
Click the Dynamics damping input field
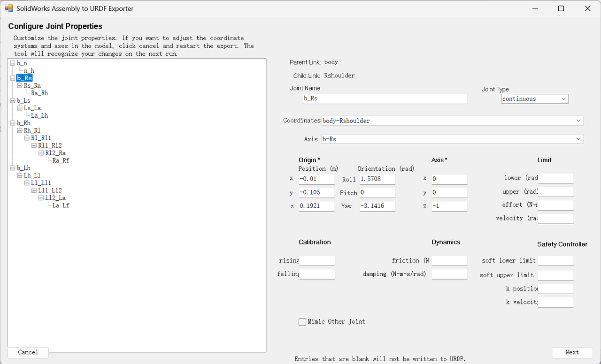pos(449,274)
